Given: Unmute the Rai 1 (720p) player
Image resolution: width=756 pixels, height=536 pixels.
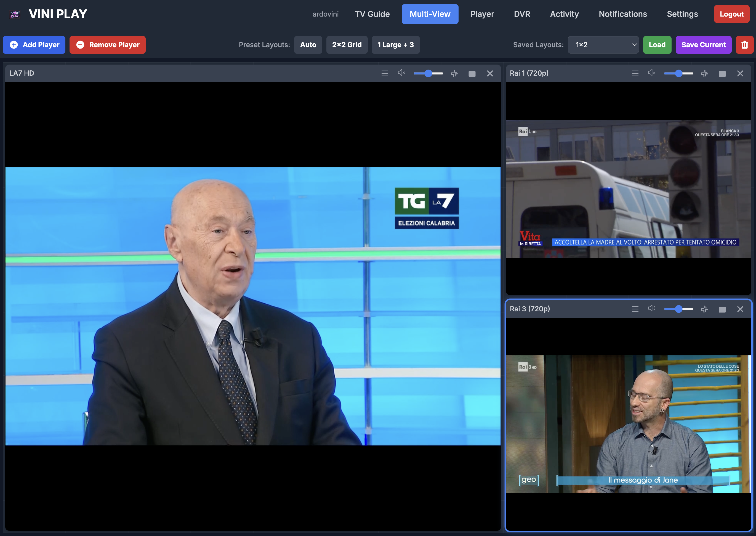Looking at the screenshot, I should pyautogui.click(x=651, y=73).
